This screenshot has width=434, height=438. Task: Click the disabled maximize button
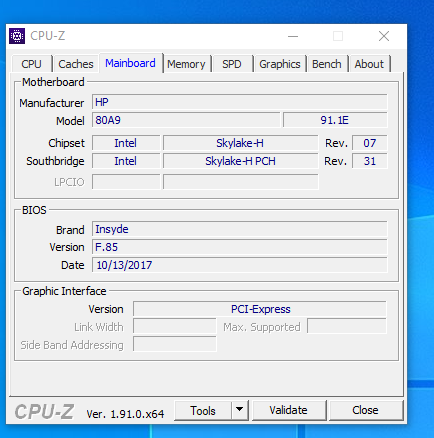click(338, 36)
